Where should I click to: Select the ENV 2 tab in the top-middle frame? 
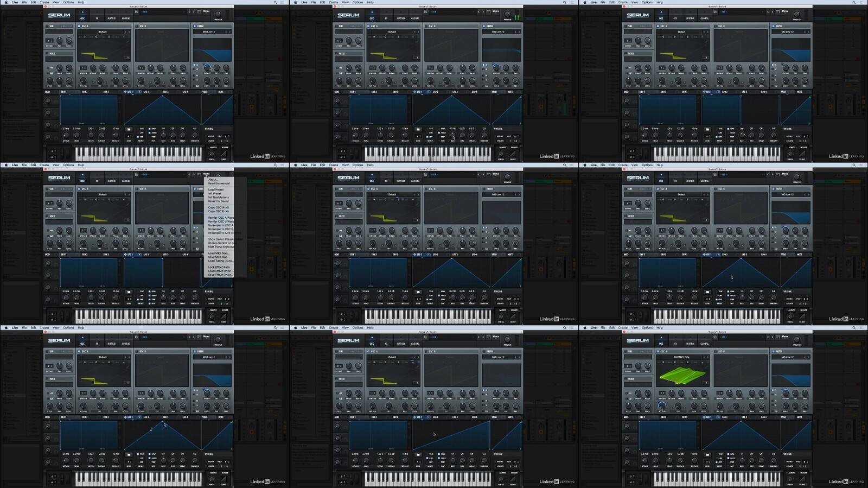click(x=374, y=92)
